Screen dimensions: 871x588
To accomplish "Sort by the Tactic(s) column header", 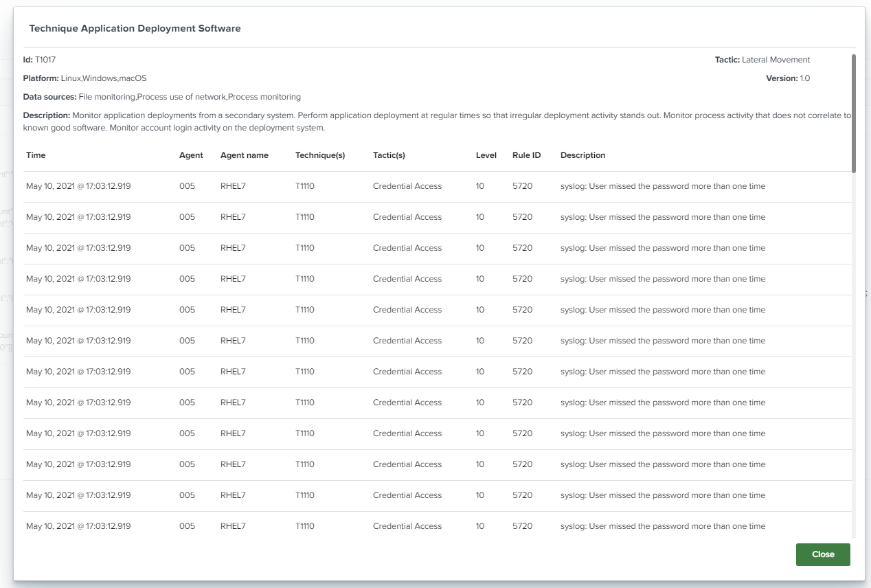I will pyautogui.click(x=389, y=155).
